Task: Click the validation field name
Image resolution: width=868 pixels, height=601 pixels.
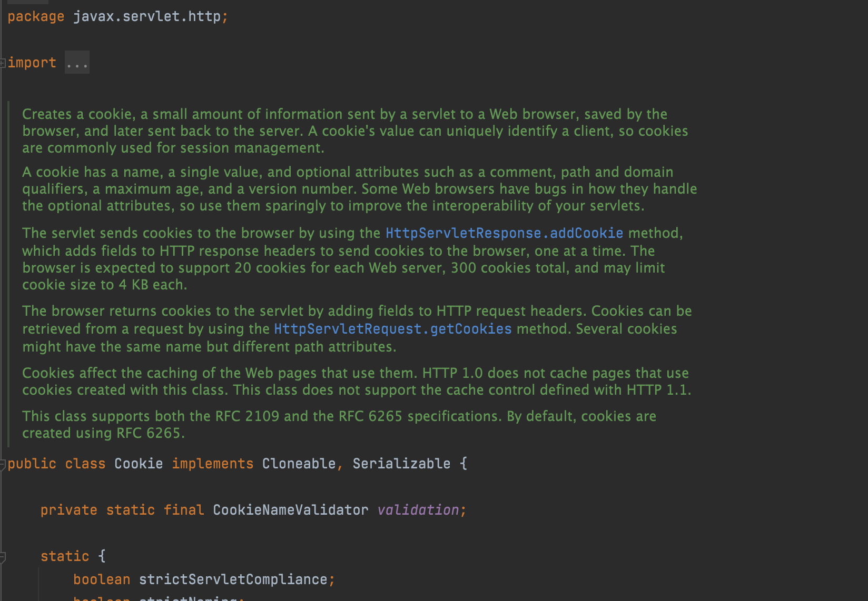Action: pyautogui.click(x=418, y=510)
